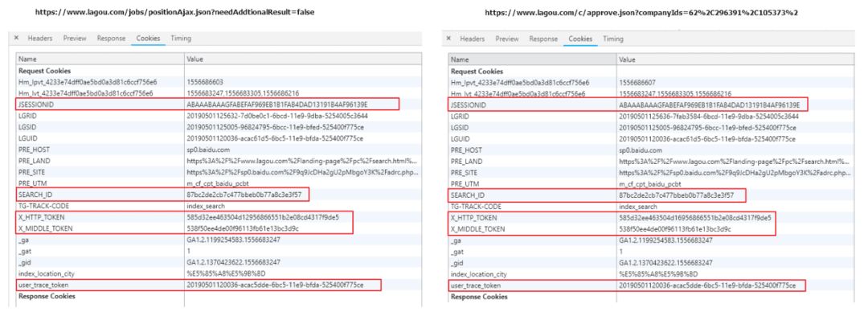This screenshot has width=868, height=312.
Task: Click LGUID row name in approve.json panel
Action: pos(460,138)
